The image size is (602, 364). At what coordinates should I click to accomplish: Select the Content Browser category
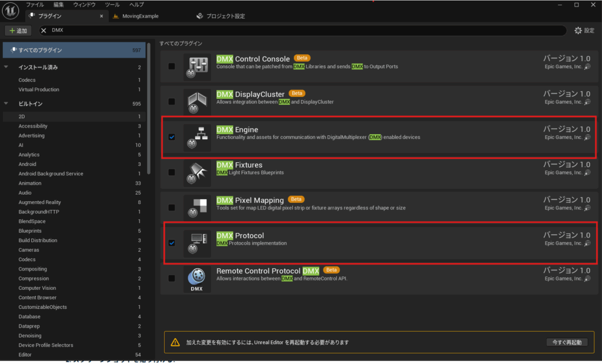pos(74,298)
